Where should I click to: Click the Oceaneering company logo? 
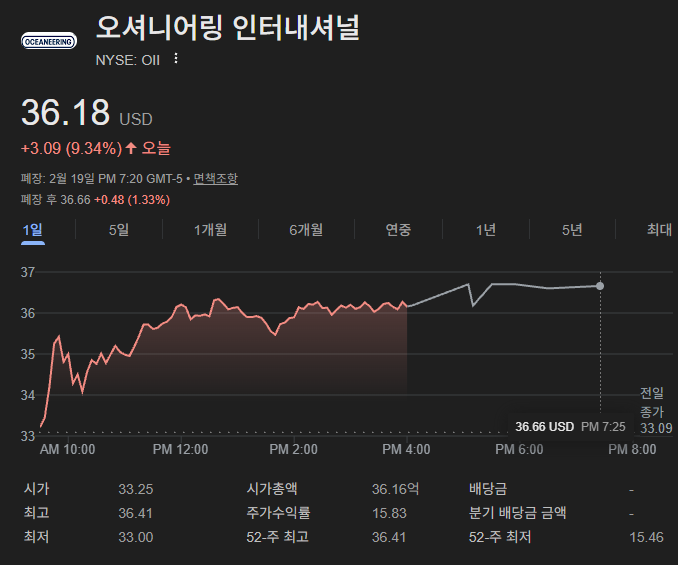point(49,41)
